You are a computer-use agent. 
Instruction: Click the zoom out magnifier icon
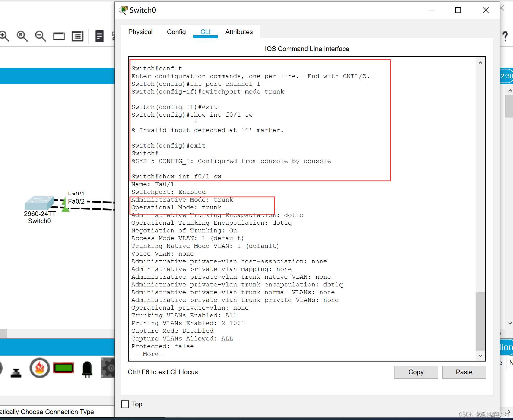click(x=40, y=36)
